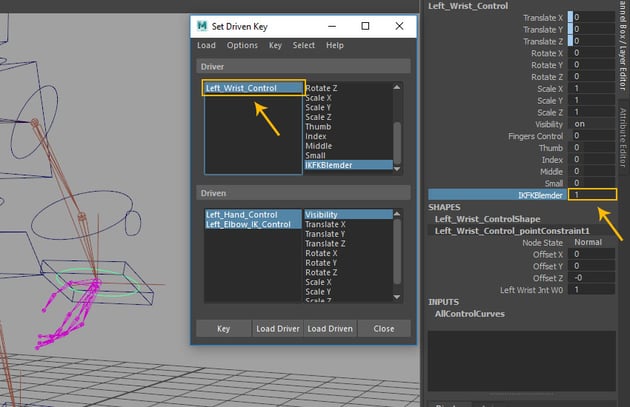Viewport: 630px width, 407px height.
Task: Click the Visibility value field showing on
Action: point(592,123)
